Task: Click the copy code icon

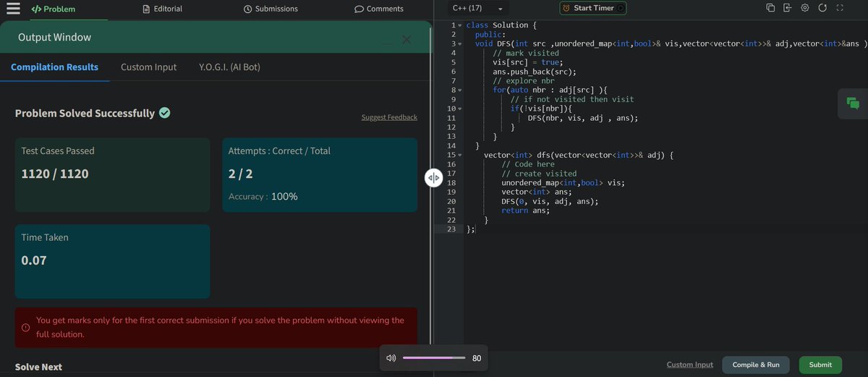Action: coord(770,8)
